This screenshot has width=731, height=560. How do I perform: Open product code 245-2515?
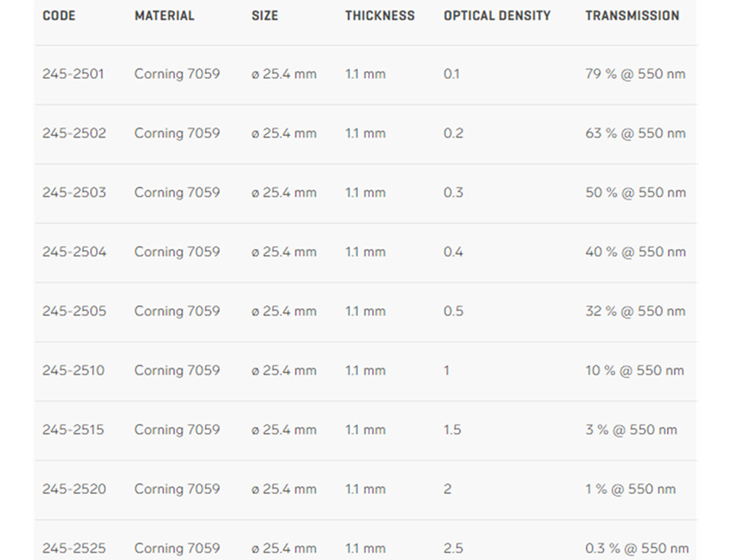pos(73,430)
